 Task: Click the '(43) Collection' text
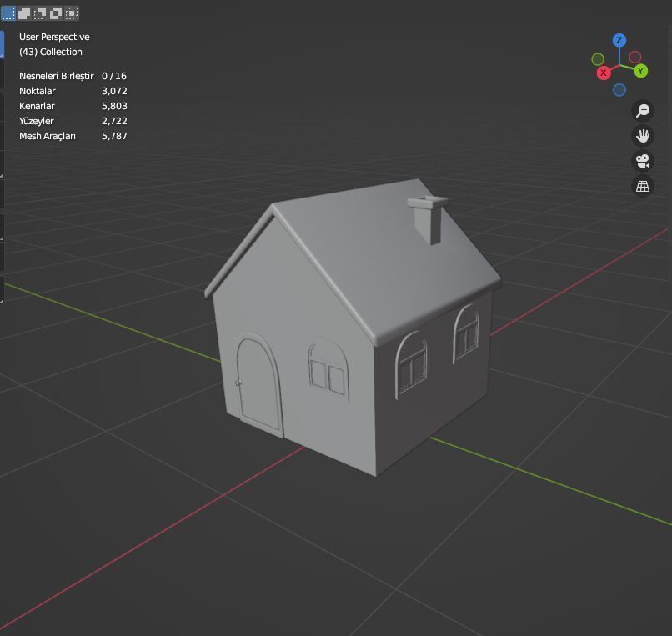51,52
